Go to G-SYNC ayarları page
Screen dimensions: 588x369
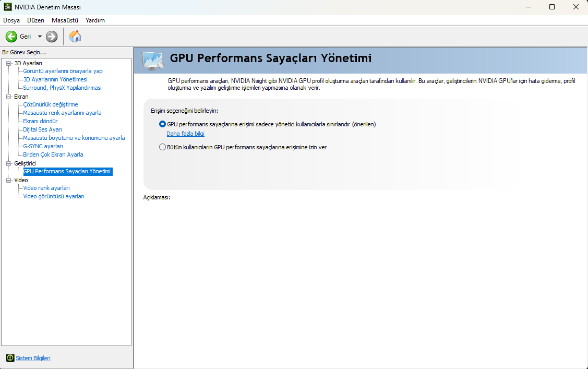(x=43, y=146)
